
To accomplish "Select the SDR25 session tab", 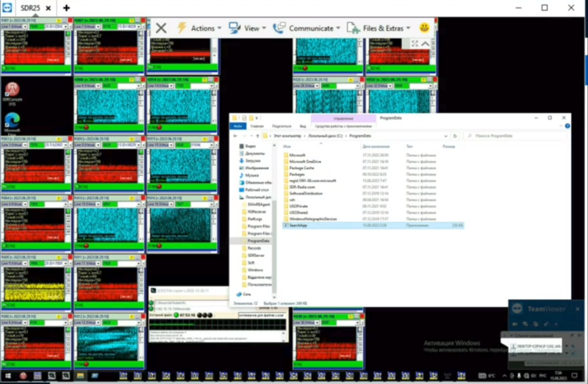I will pyautogui.click(x=31, y=7).
